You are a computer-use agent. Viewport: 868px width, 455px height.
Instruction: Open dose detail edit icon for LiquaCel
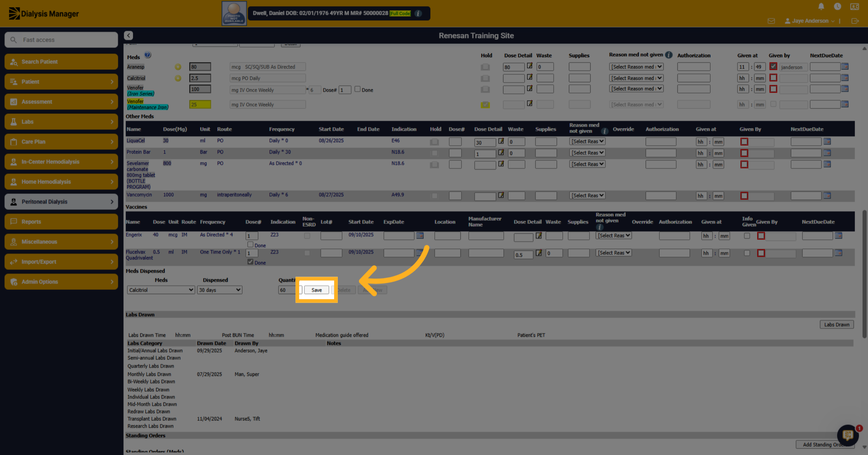tap(501, 141)
